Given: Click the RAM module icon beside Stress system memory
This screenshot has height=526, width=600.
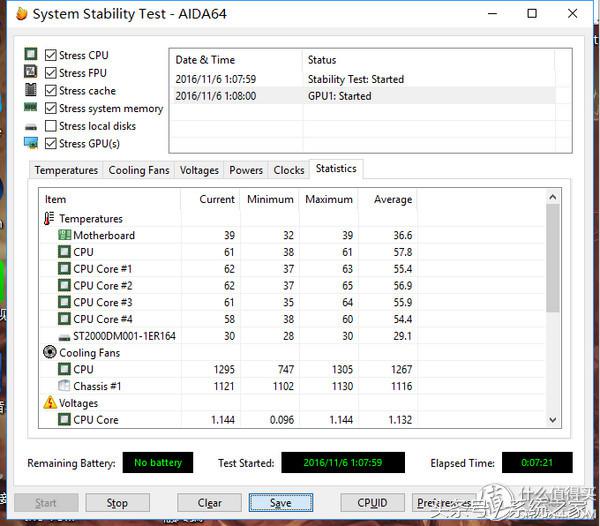Looking at the screenshot, I should pos(31,107).
